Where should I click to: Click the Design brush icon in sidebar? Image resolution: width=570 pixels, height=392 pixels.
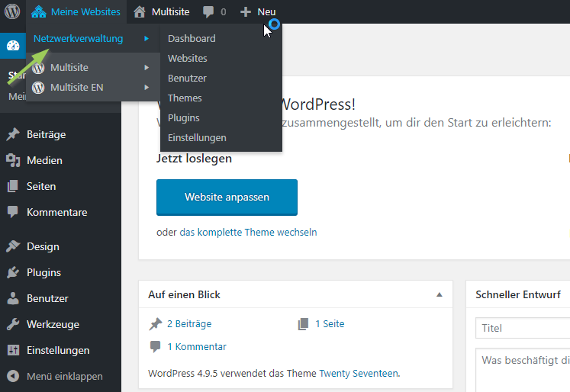tap(13, 246)
